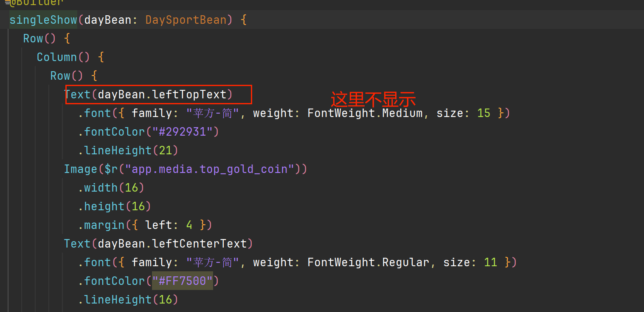
Task: Click the DaySportBean type name
Action: point(186,20)
